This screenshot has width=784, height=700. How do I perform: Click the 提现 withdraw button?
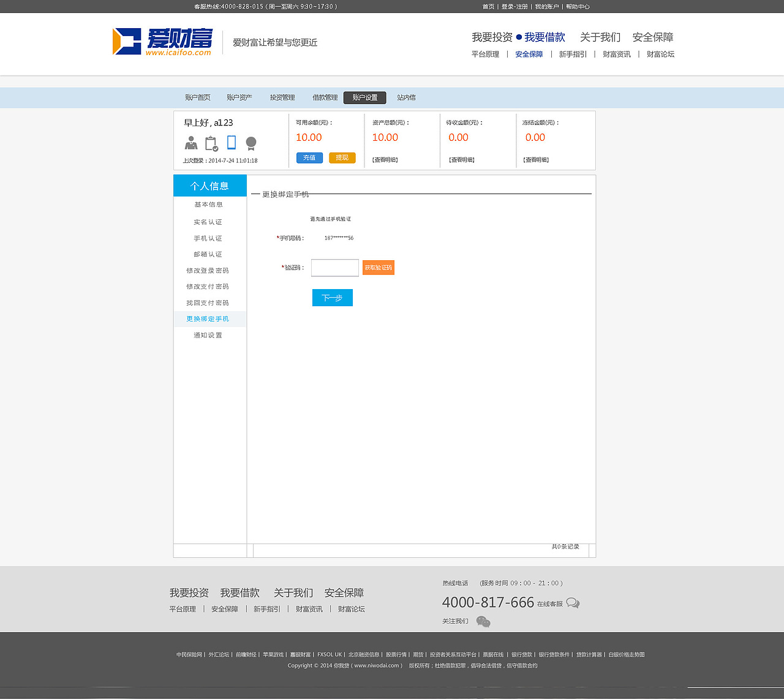[342, 157]
